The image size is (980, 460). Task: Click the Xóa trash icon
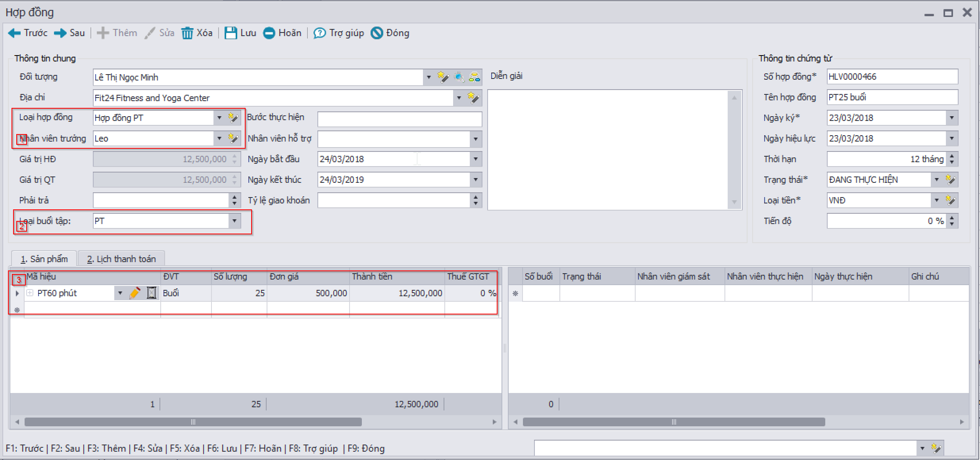coord(187,33)
